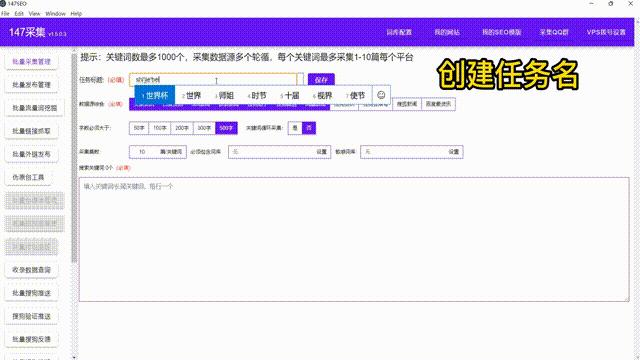Edit the articles-per-keyword count field showing 10
This screenshot has height=360, width=640.
tap(143, 152)
